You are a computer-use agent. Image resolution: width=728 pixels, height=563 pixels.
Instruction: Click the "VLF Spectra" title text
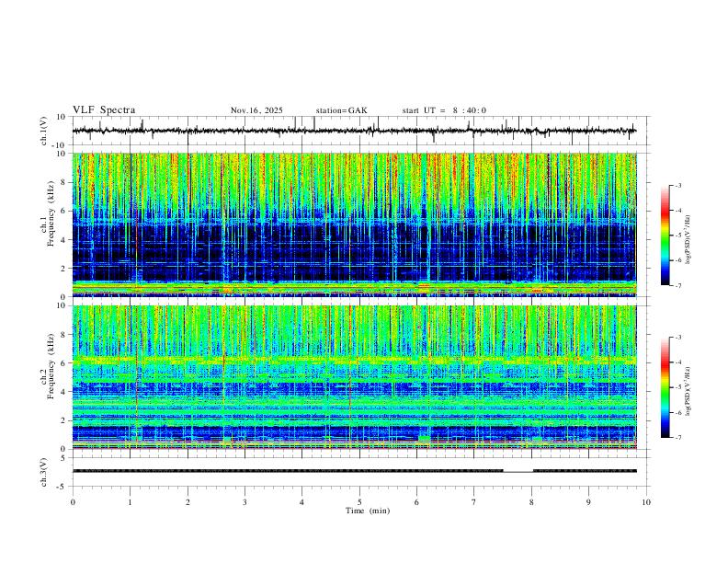[x=104, y=110]
